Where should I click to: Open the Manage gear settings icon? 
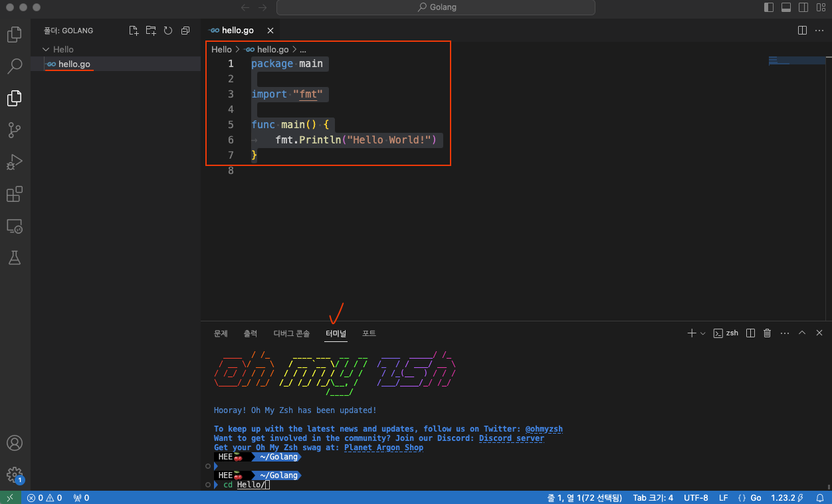pyautogui.click(x=15, y=475)
